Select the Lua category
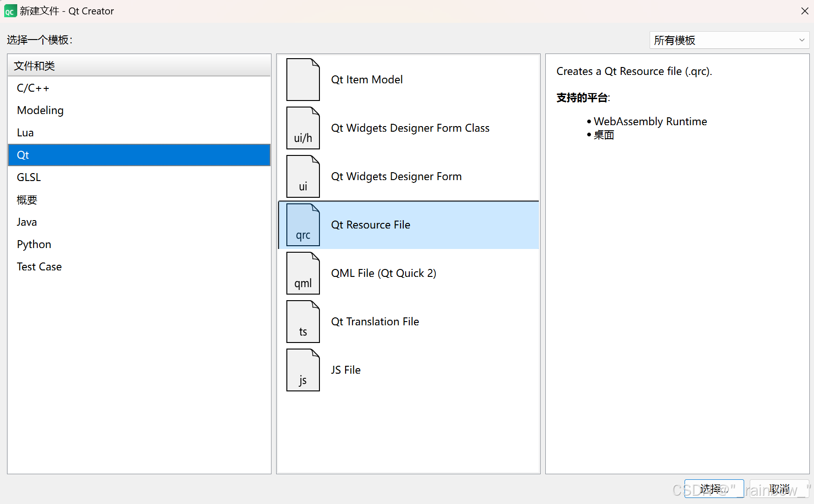 click(x=139, y=133)
